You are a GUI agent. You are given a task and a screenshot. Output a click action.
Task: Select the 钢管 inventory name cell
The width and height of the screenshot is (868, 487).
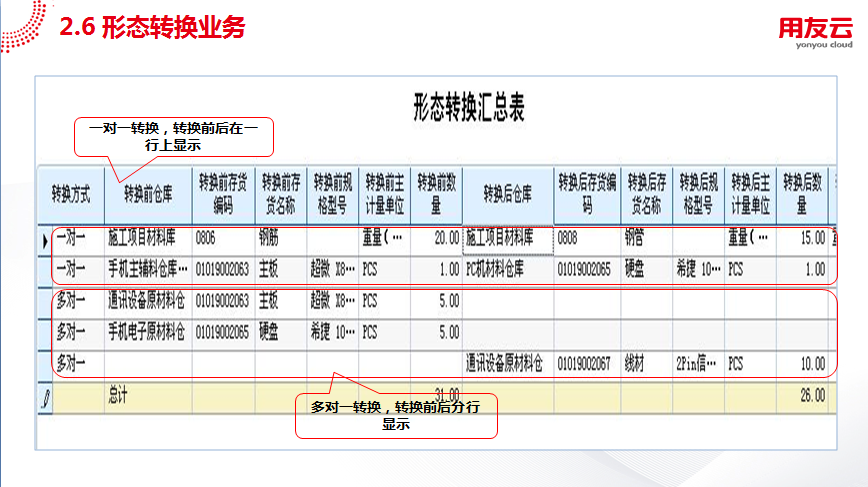(647, 239)
